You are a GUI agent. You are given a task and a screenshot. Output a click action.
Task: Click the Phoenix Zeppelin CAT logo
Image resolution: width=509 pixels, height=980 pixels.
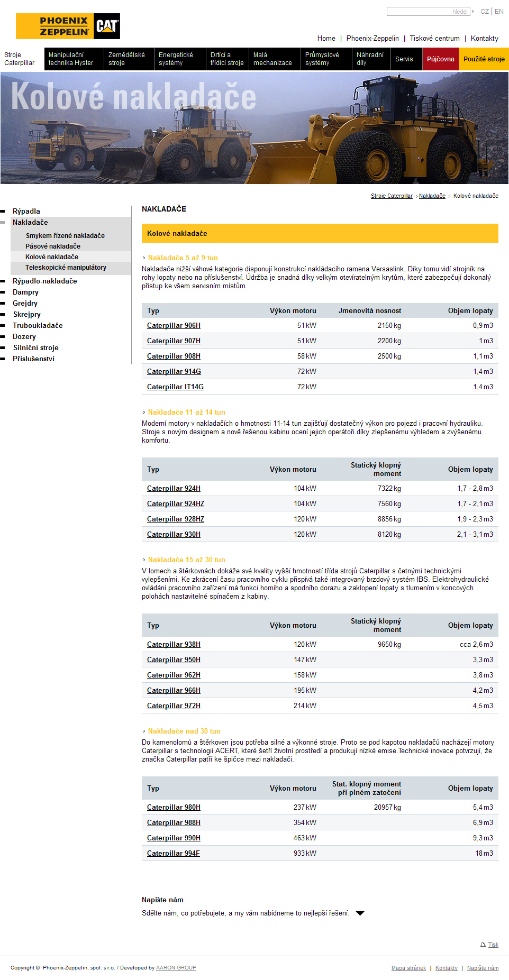[68, 26]
